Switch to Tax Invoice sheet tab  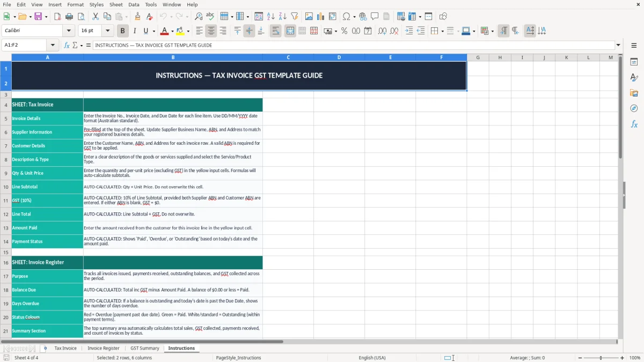65,348
